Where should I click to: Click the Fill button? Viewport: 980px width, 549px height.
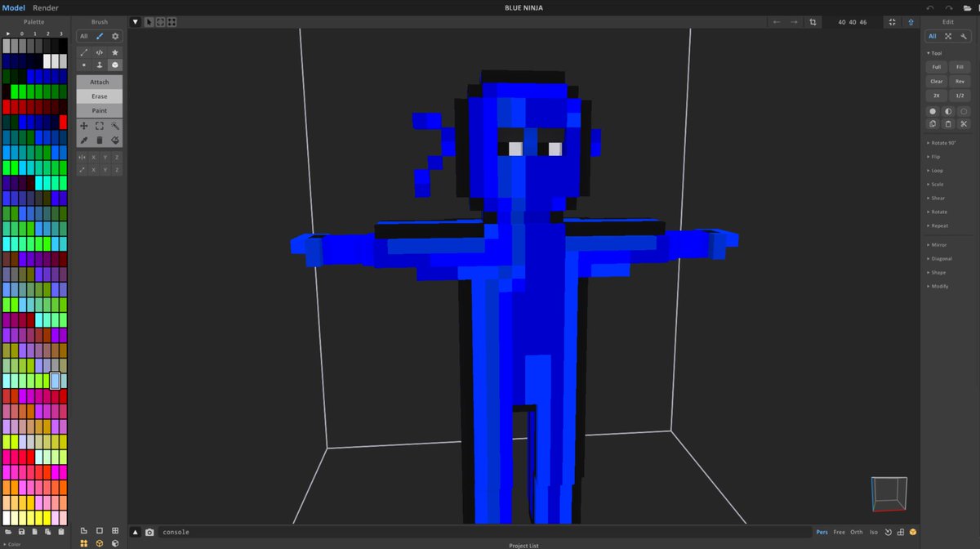pos(960,67)
